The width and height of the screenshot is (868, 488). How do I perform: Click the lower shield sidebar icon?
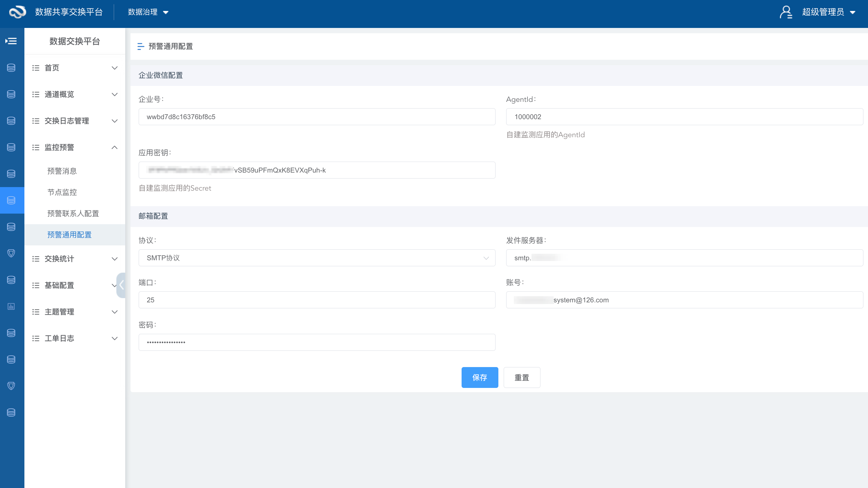(x=11, y=386)
